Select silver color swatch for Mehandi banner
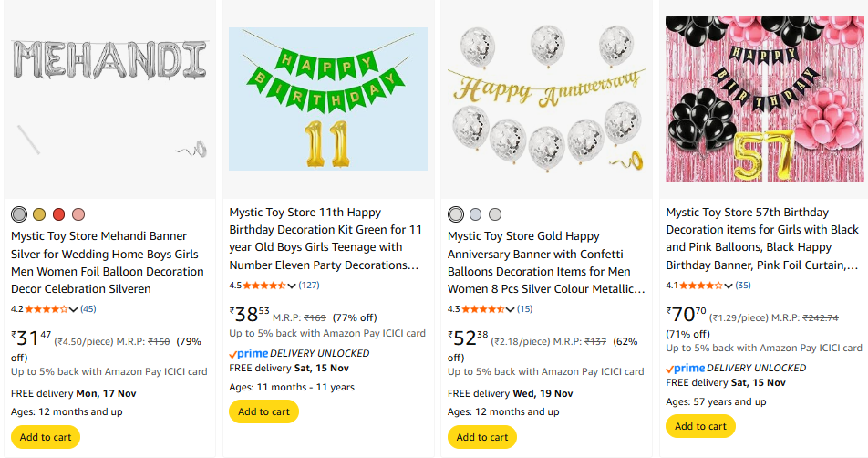This screenshot has height=458, width=868. click(19, 214)
